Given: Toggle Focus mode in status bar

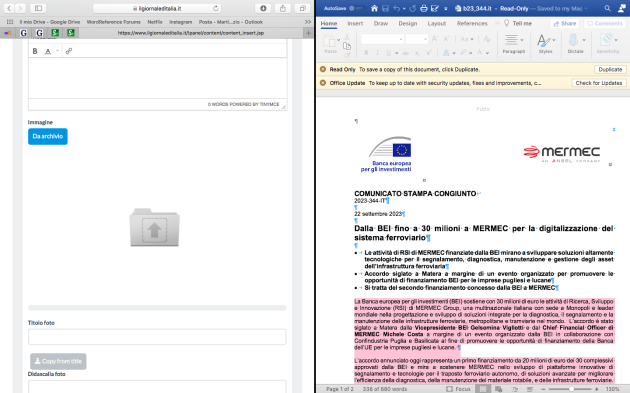Looking at the screenshot, I should tap(458, 389).
